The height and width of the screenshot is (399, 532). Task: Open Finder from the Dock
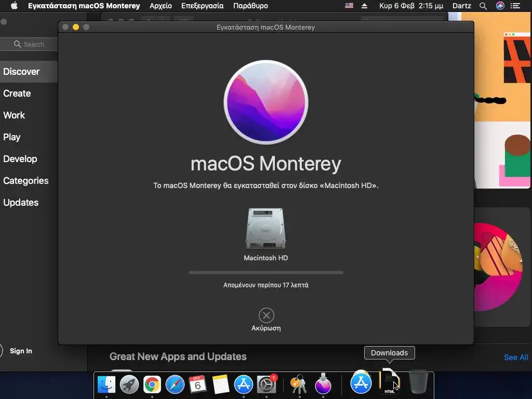pos(107,384)
